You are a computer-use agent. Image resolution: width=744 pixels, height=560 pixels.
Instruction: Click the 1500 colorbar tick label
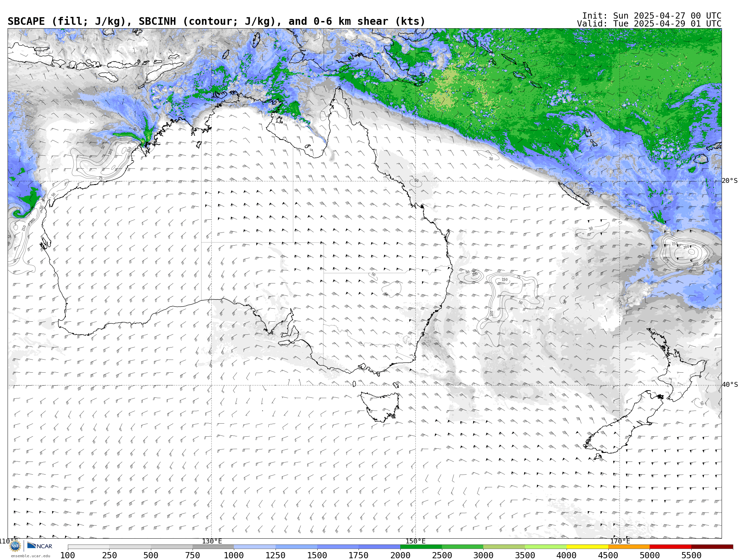pyautogui.click(x=317, y=555)
